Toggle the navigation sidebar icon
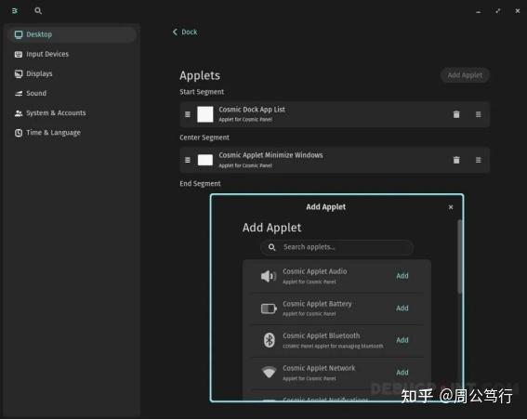Image resolution: width=527 pixels, height=420 pixels. click(x=15, y=11)
